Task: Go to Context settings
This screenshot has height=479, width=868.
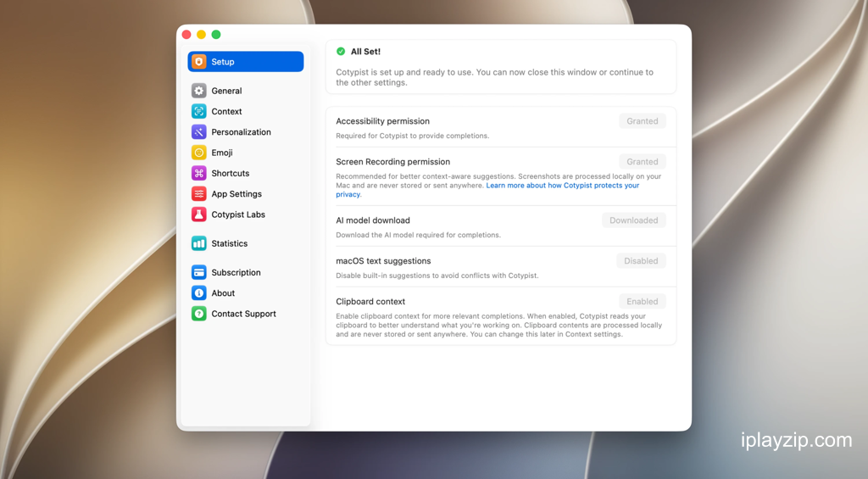Action: pos(245,111)
